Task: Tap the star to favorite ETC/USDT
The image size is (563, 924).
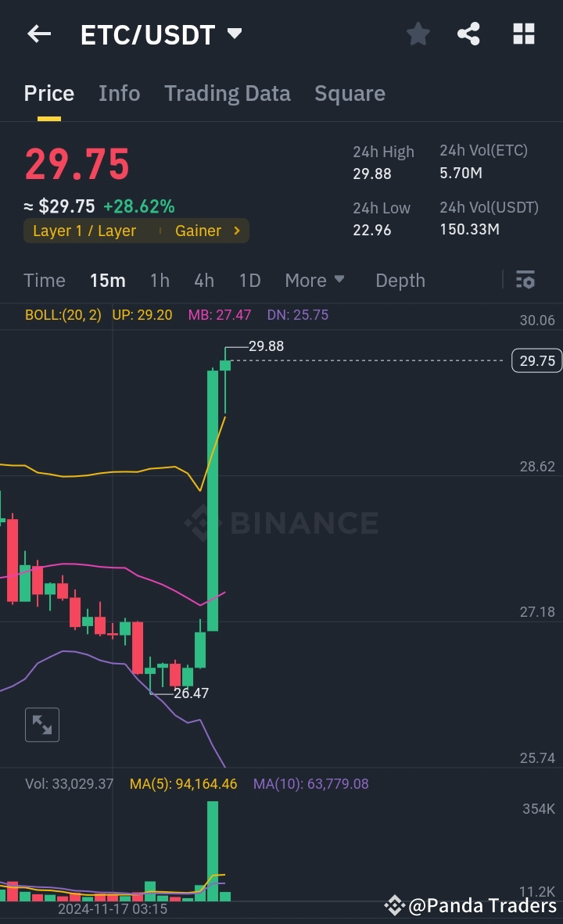Action: pyautogui.click(x=418, y=34)
